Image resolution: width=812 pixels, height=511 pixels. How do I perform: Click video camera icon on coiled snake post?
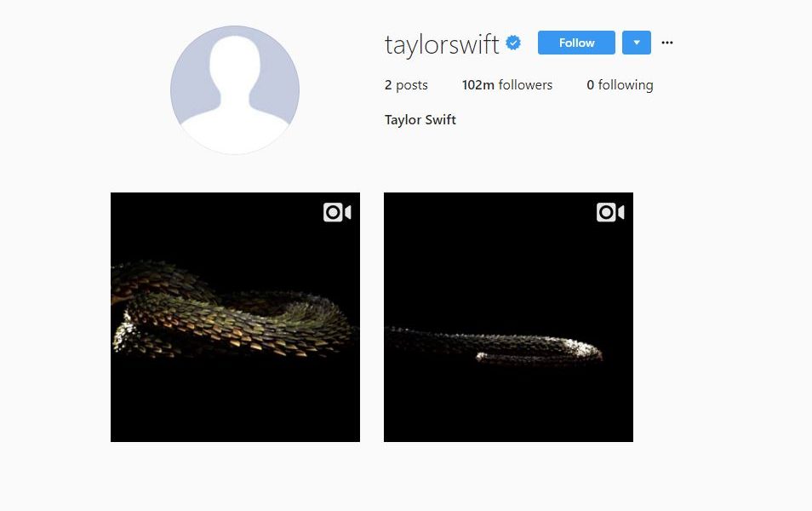tap(337, 212)
